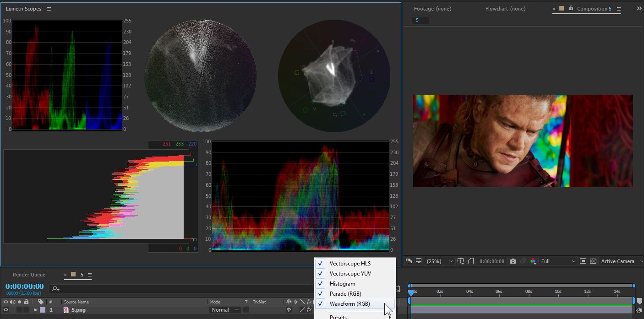Expand the 5.png layer properties triangle

click(x=36, y=310)
